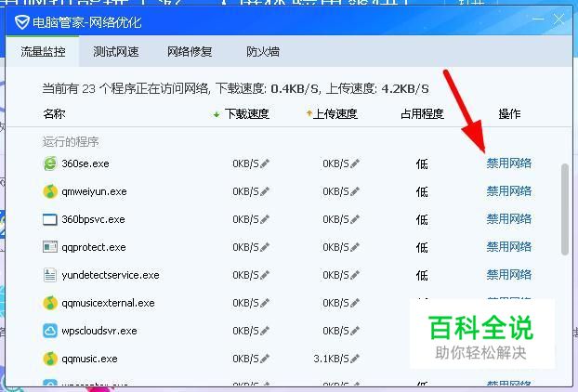Viewport: 578px width, 392px height.
Task: Click the qqmusic.exe icon
Action: click(x=50, y=359)
